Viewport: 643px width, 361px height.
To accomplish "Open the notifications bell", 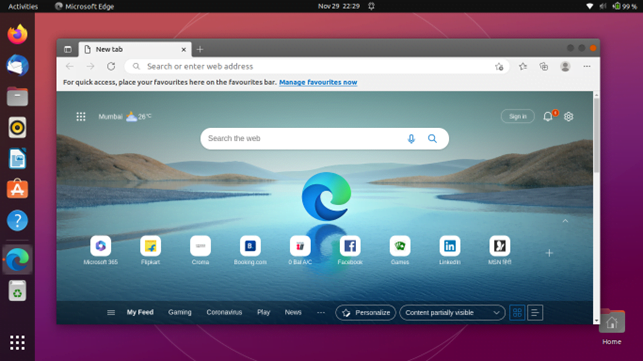I will [548, 117].
